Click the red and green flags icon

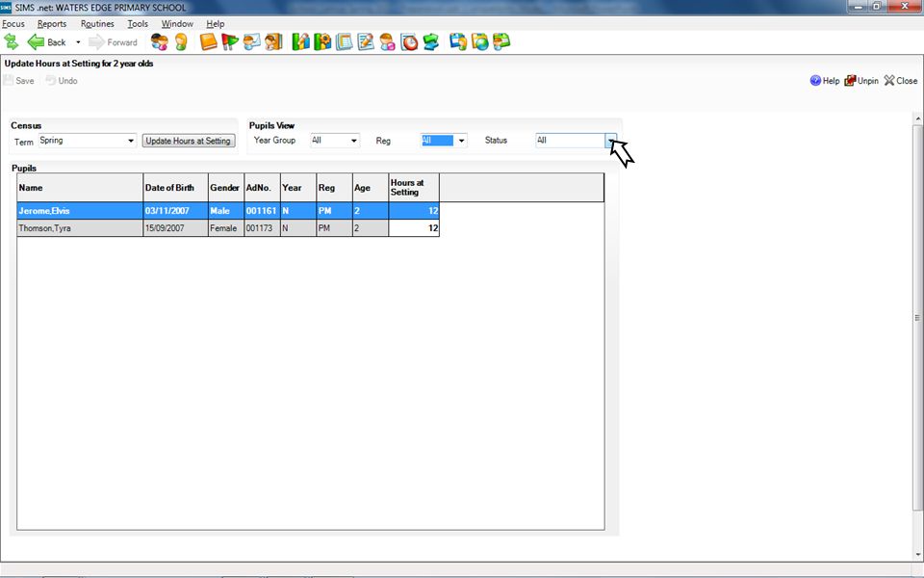tap(230, 41)
